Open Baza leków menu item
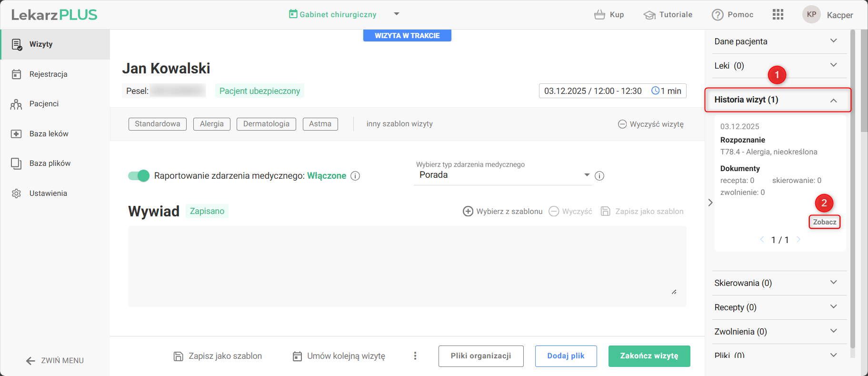Viewport: 868px width, 376px height. (49, 134)
